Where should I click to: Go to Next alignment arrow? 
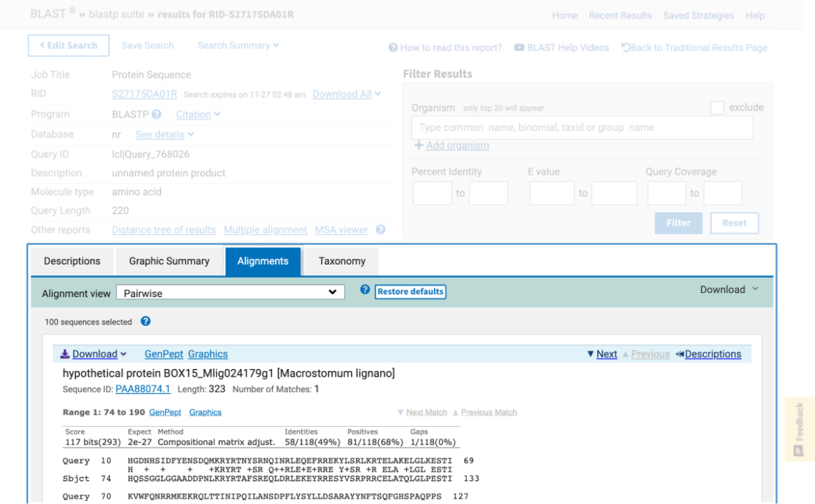[602, 354]
